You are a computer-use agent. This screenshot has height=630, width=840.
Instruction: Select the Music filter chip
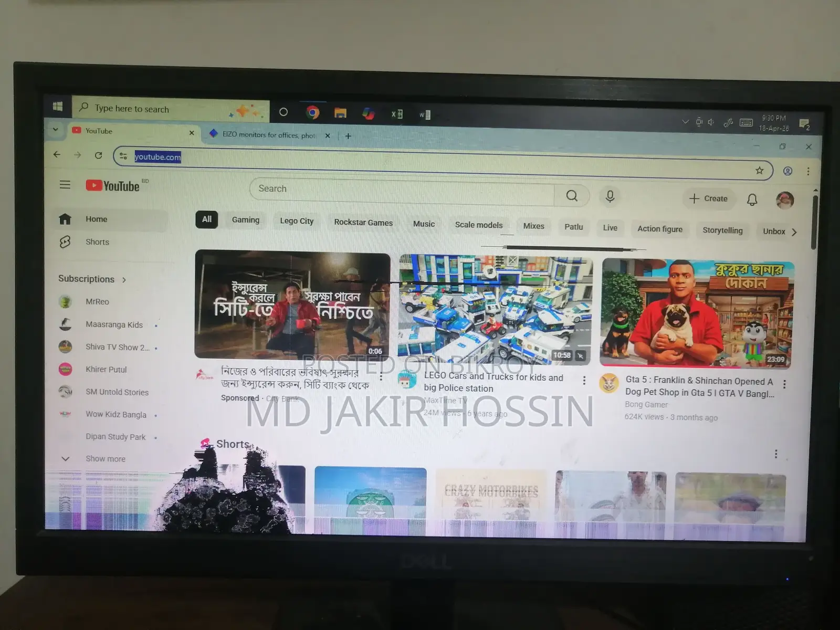(424, 224)
